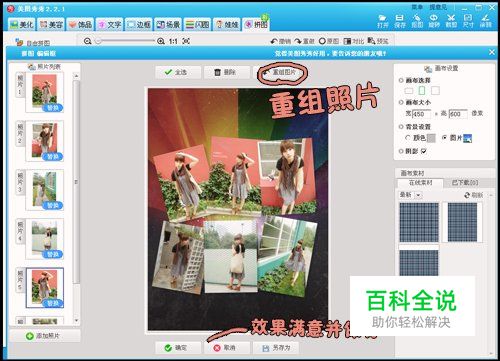The image size is (500, 361).
Task: Click the 替换 button on photo 2
Action: pos(53,157)
